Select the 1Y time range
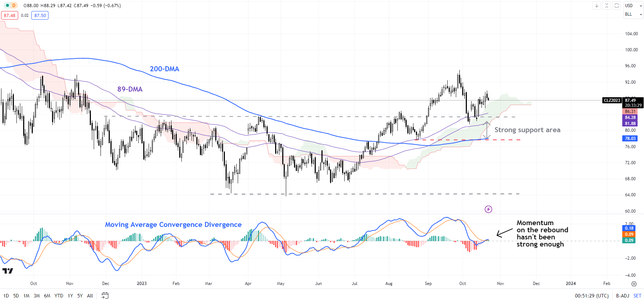The height and width of the screenshot is (301, 644). pos(70,296)
